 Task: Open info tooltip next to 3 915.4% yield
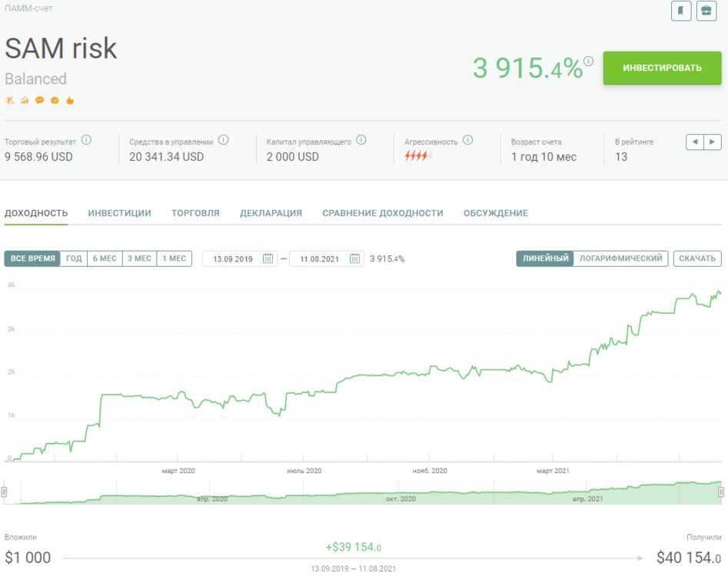pyautogui.click(x=588, y=61)
